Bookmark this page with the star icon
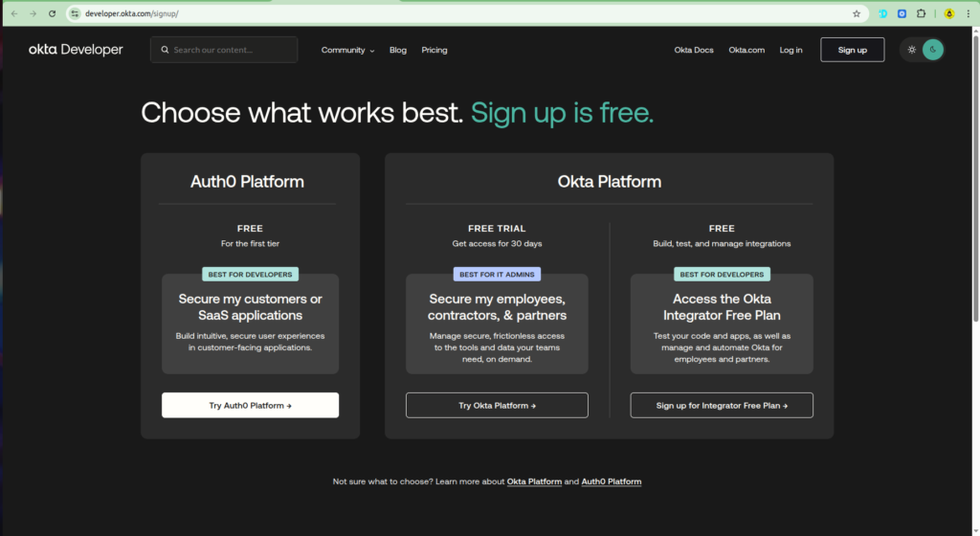Image resolution: width=980 pixels, height=536 pixels. point(857,14)
